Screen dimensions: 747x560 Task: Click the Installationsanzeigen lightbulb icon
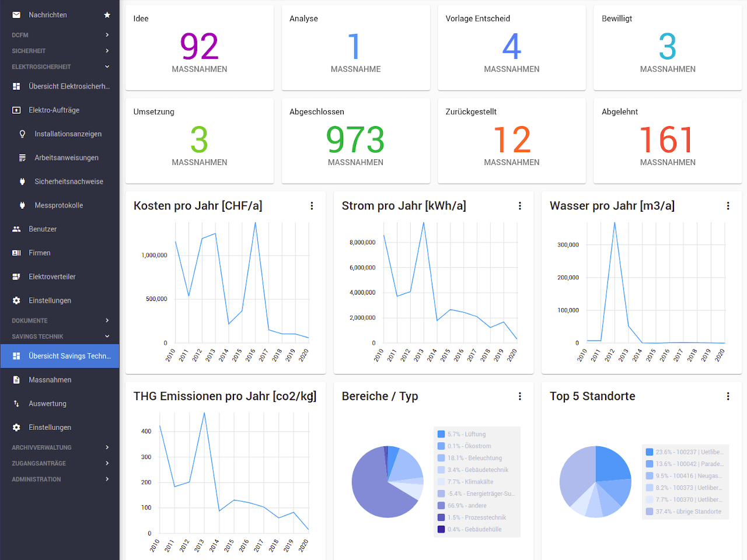(x=22, y=134)
